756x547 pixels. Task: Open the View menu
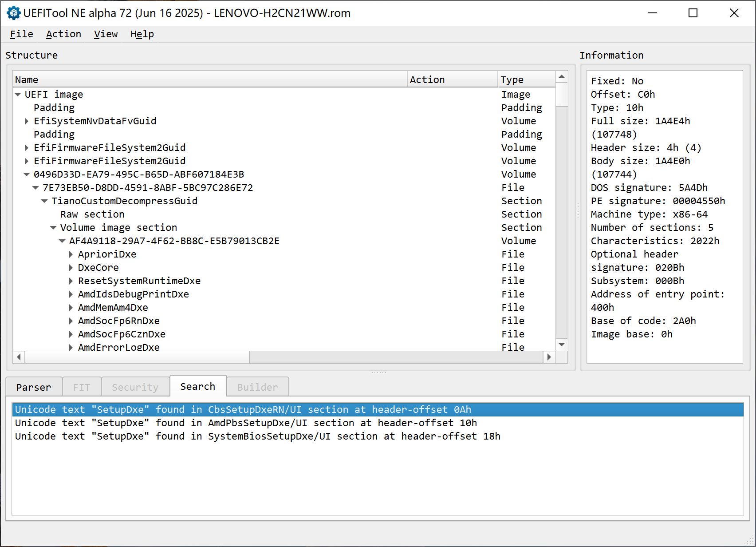[106, 34]
